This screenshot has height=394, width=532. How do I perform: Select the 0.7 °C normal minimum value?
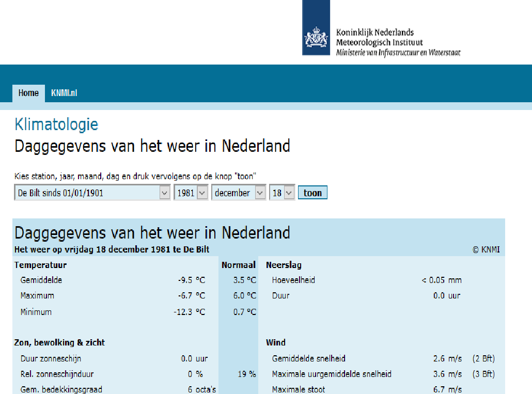pos(245,312)
